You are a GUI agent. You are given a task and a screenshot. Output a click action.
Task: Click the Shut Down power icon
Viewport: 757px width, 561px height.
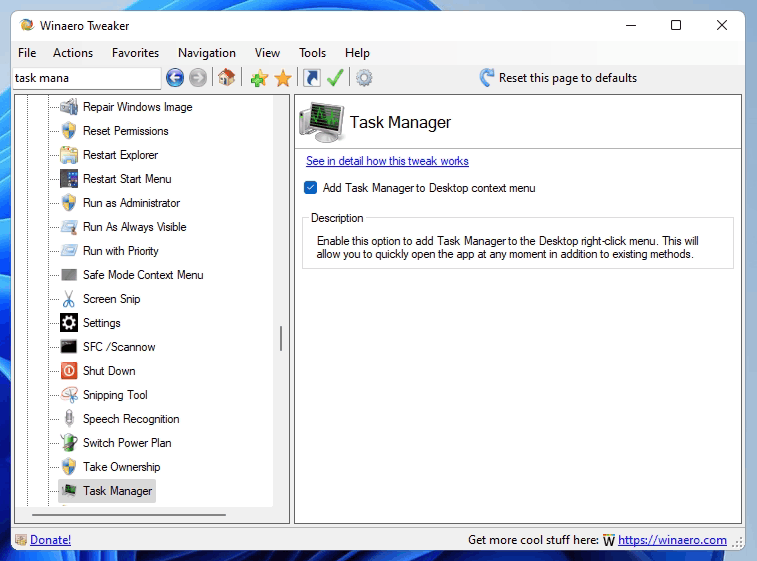click(69, 371)
